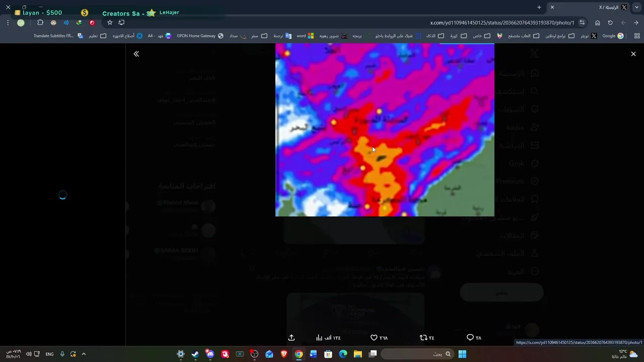Open Microsoft Edge from the taskbar
Screen dimensions: 644x362
coord(343,354)
